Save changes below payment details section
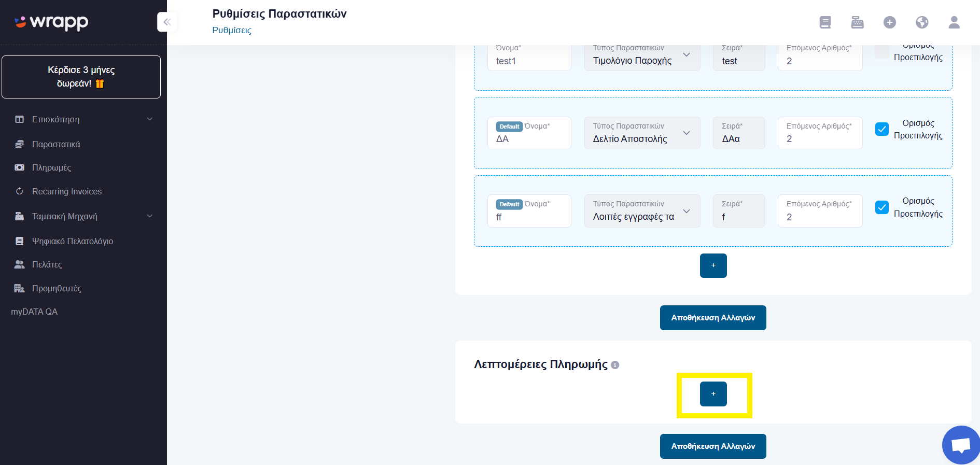This screenshot has width=980, height=465. point(713,446)
